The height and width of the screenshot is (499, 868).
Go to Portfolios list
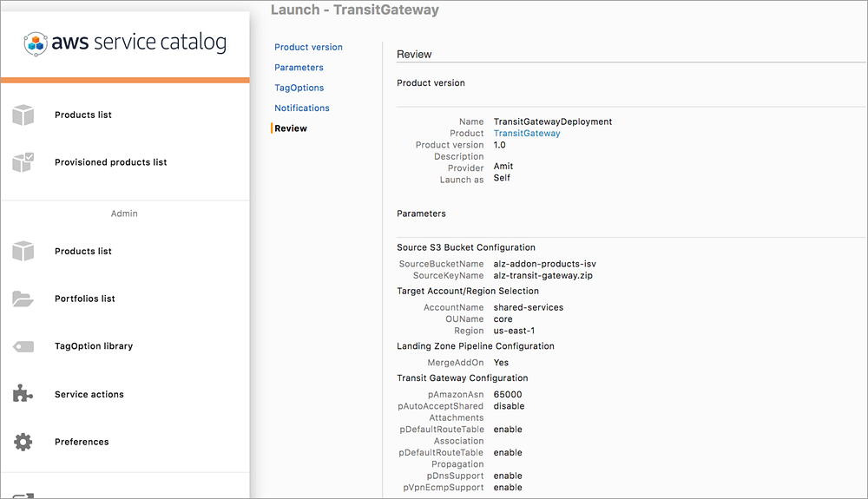coord(85,299)
